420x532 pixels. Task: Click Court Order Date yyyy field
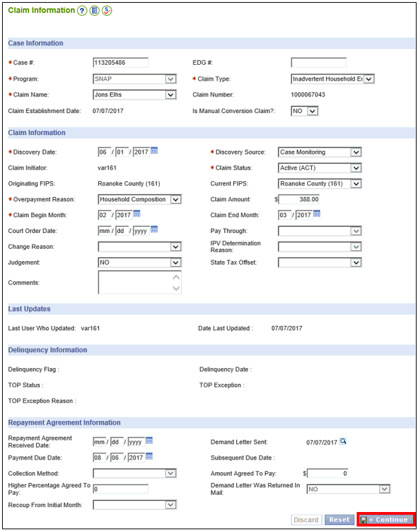coord(141,231)
